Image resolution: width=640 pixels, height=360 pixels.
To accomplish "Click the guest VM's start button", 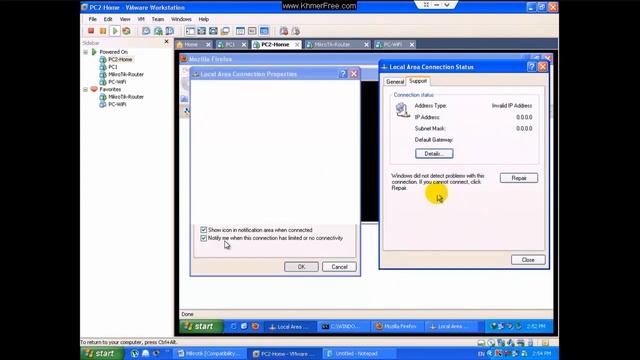I will point(202,326).
